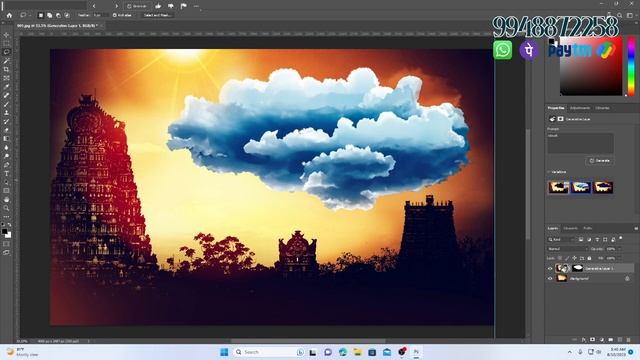Toggle Quick Mask mode
The width and height of the screenshot is (640, 360).
(6, 244)
